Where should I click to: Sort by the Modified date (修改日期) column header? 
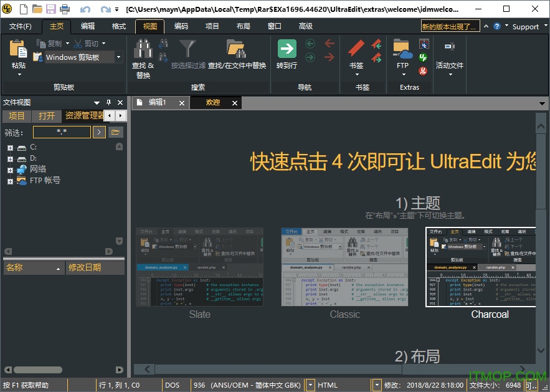95,268
